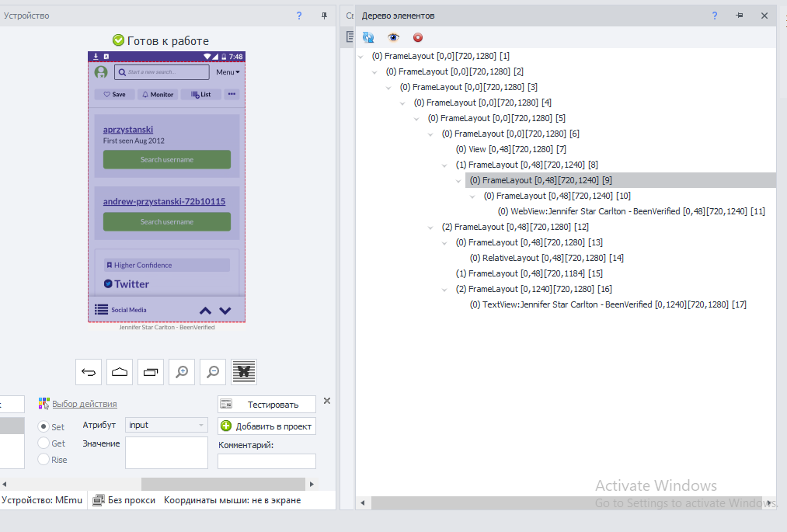Screen dimensions: 787x532
Task: Click the profile avatar in emulator screen
Action: (101, 72)
